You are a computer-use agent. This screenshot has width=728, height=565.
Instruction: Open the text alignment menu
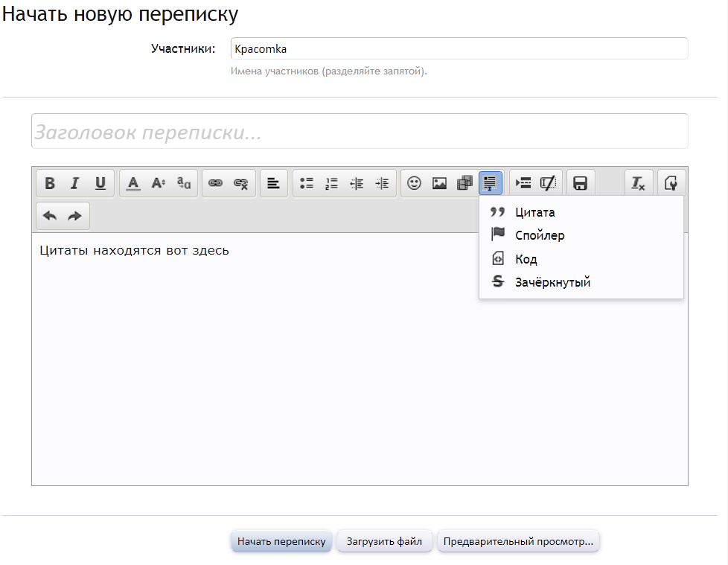[273, 183]
